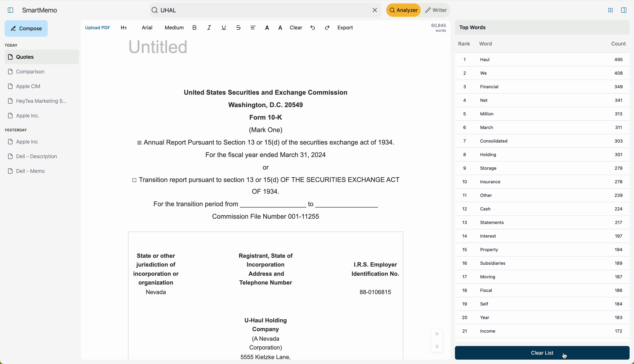
Task: Apply italic formatting
Action: click(209, 28)
